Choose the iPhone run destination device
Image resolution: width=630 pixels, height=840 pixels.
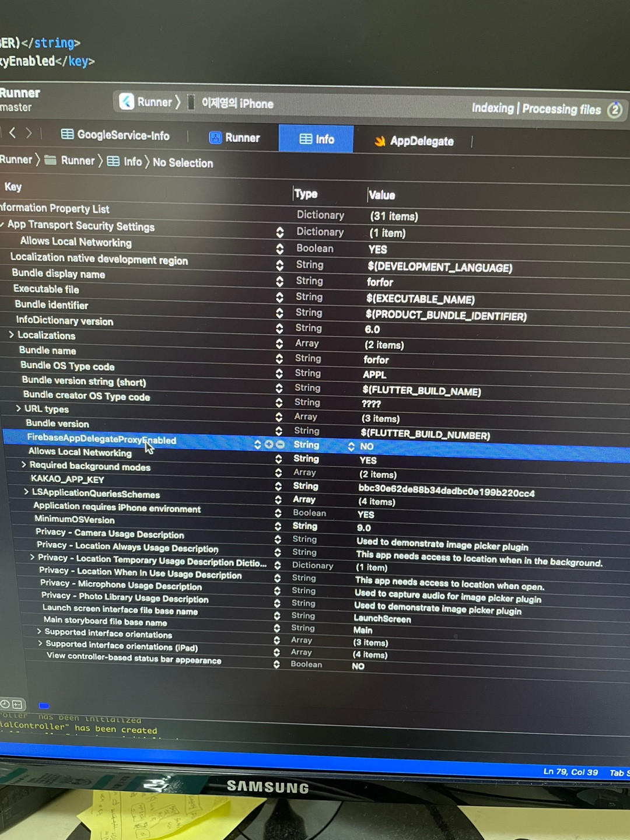click(230, 103)
